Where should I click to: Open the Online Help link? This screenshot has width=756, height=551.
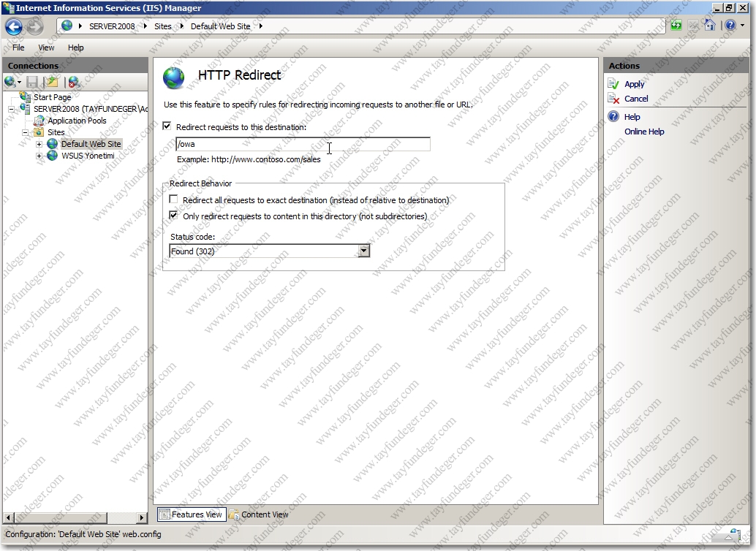[644, 131]
